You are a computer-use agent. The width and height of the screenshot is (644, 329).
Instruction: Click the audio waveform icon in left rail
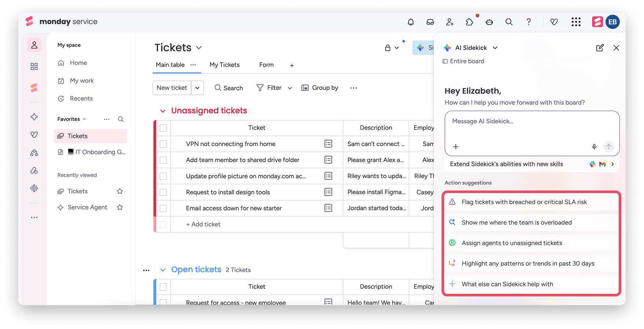[34, 188]
